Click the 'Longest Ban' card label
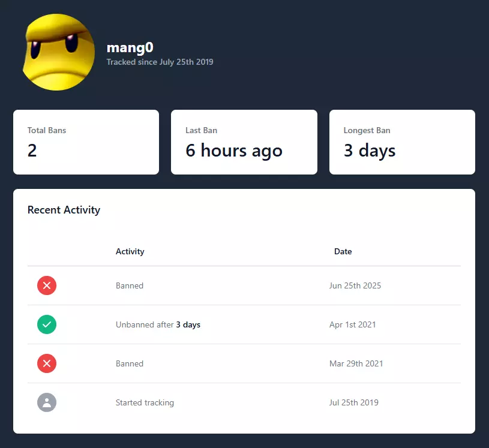This screenshot has height=448, width=489. click(367, 130)
